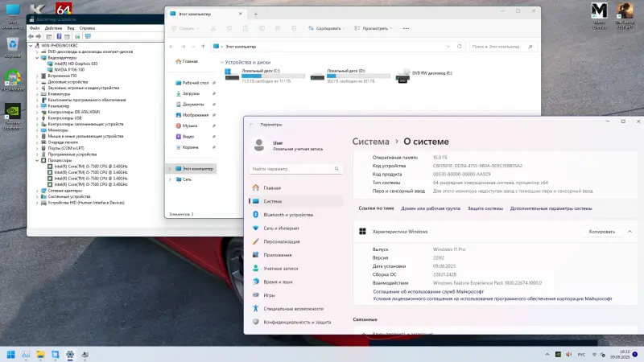
Task: Select Загрузки in Explorer sidebar
Action: pos(191,93)
